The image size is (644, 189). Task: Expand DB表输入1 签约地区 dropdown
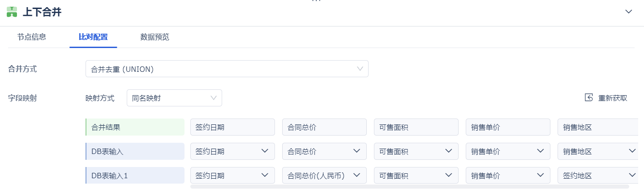point(597,175)
